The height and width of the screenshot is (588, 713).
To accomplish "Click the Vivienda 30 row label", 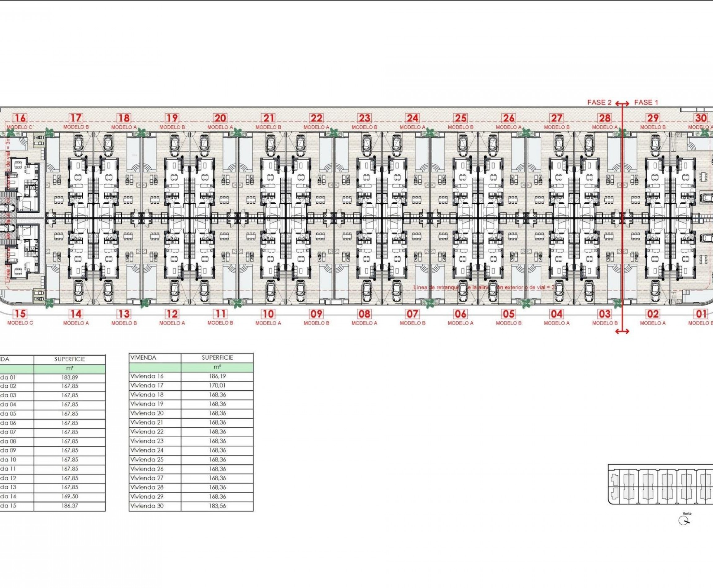I will [147, 506].
